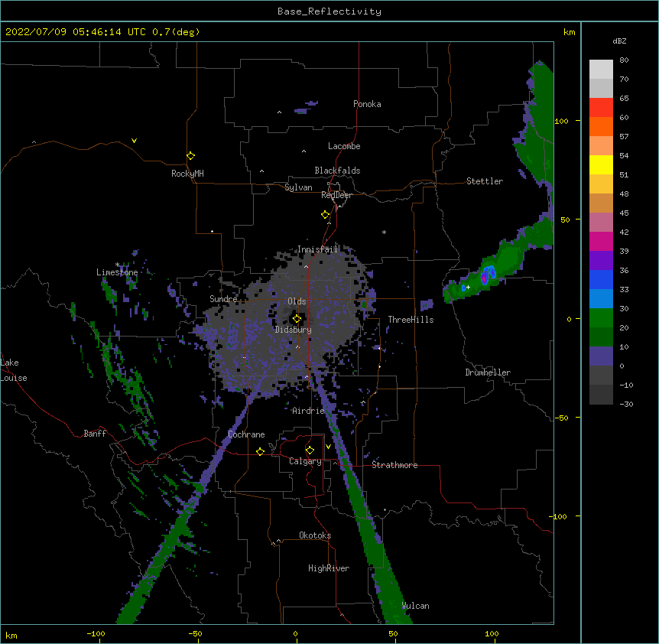The height and width of the screenshot is (644, 659).
Task: Click the 80 value on the dBZ scale
Action: click(624, 60)
